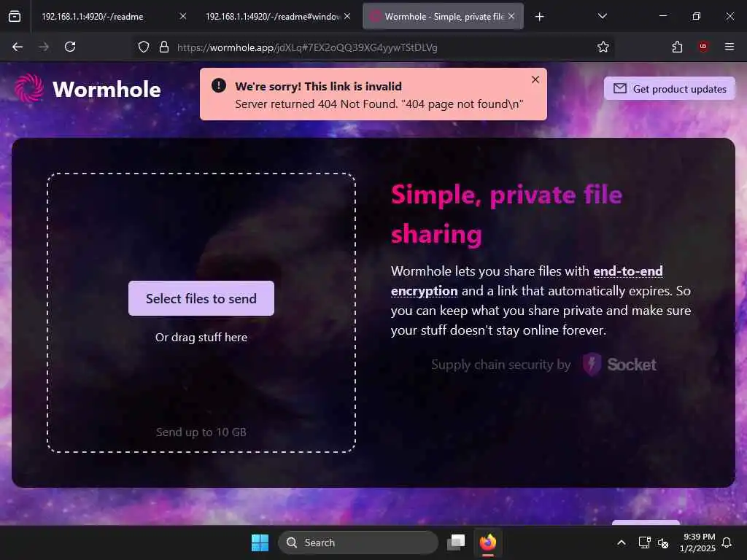Click the muted volume tray icon

click(x=663, y=542)
